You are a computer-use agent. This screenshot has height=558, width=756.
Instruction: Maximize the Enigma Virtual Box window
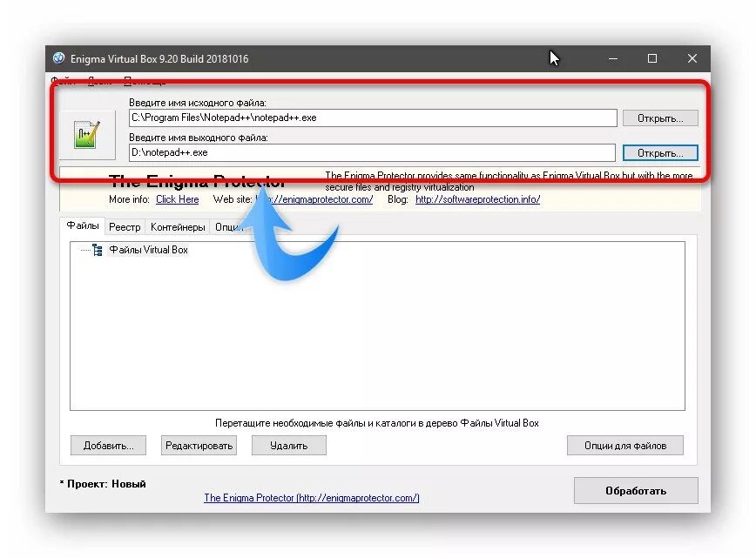652,59
